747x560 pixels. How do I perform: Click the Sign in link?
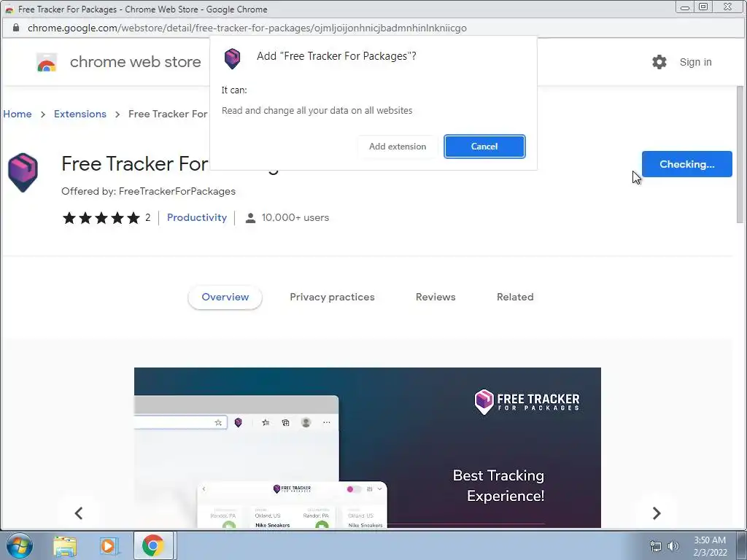[695, 62]
